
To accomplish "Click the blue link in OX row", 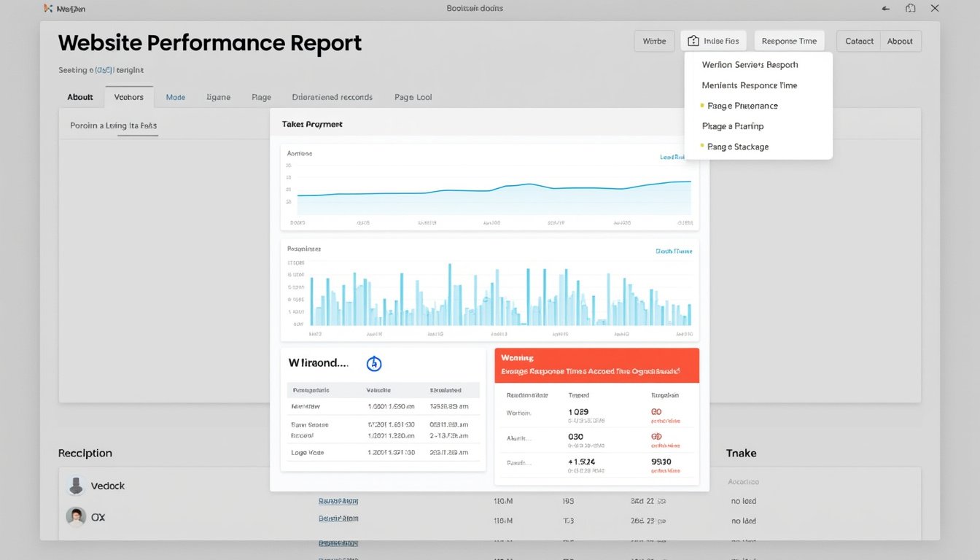I will (x=338, y=518).
